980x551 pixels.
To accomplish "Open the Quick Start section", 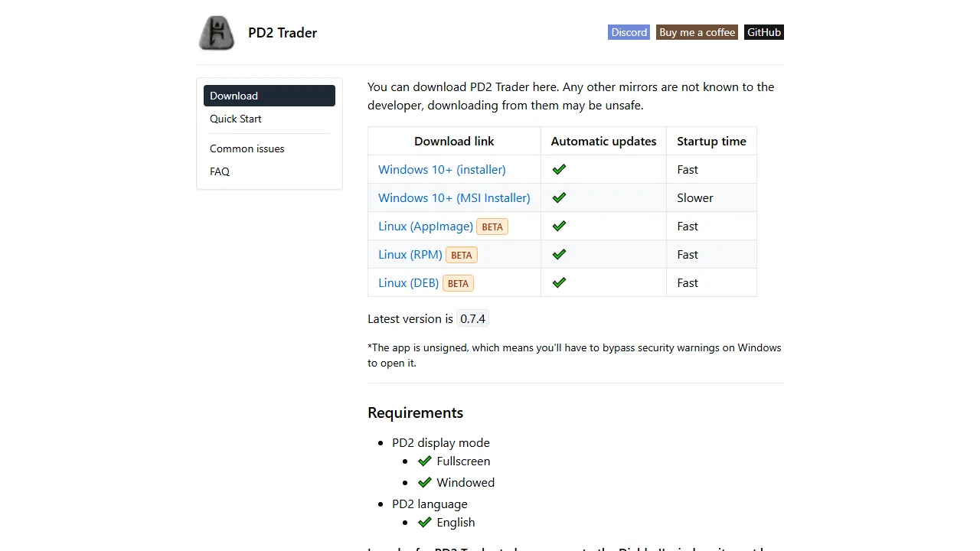I will pos(235,119).
